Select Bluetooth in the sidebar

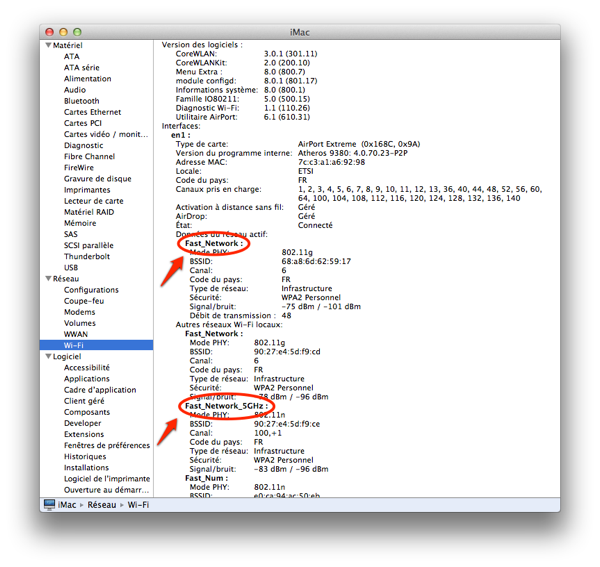[x=81, y=101]
